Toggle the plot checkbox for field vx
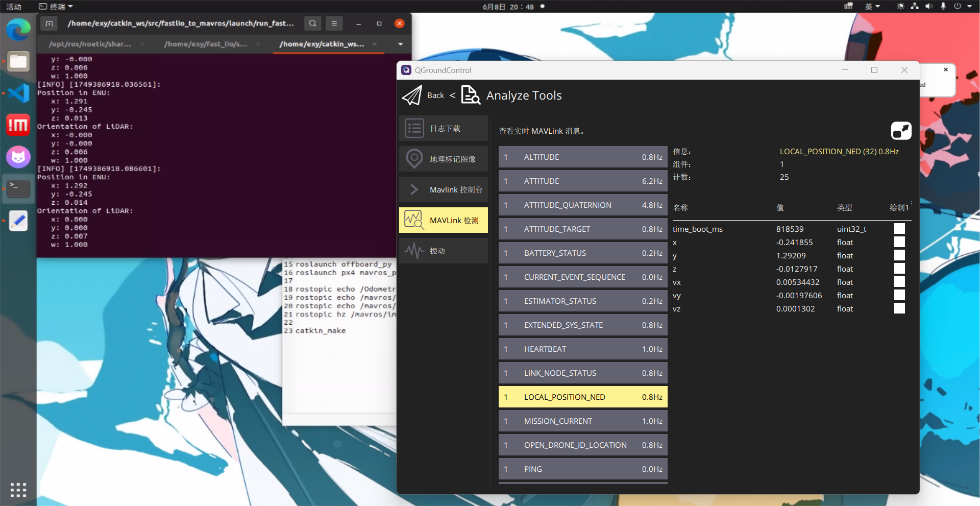 899,282
